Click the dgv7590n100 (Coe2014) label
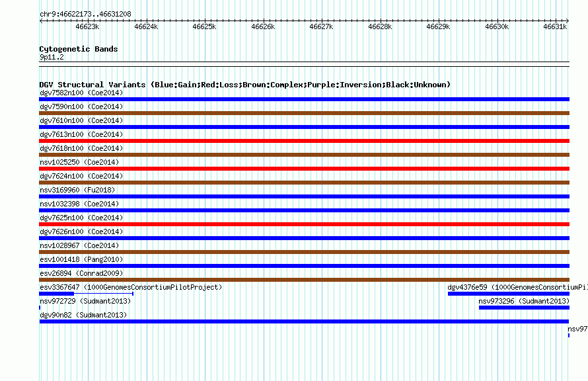Viewport: 588px width, 381px height. [81, 106]
